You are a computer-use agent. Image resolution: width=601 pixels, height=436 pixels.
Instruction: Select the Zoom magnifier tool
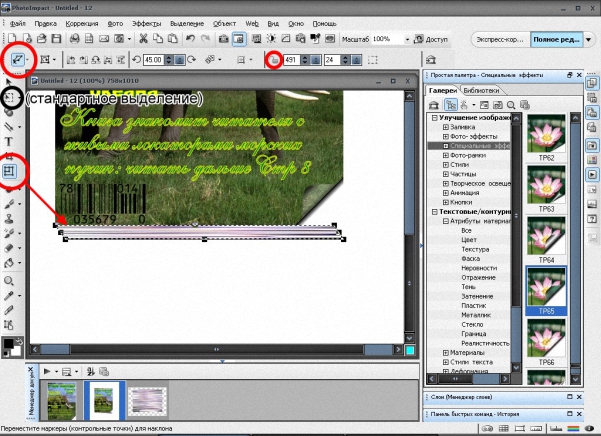click(x=9, y=281)
